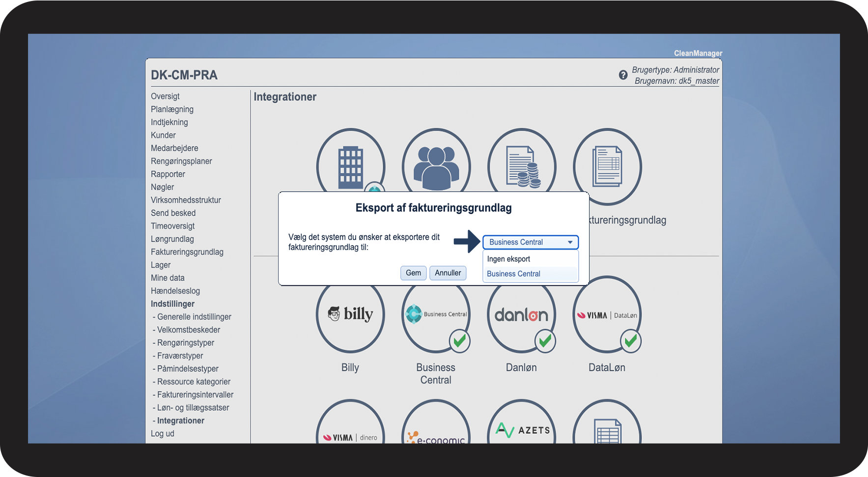Viewport: 868px width, 477px height.
Task: Click the green checkmark on Danløn
Action: [545, 340]
